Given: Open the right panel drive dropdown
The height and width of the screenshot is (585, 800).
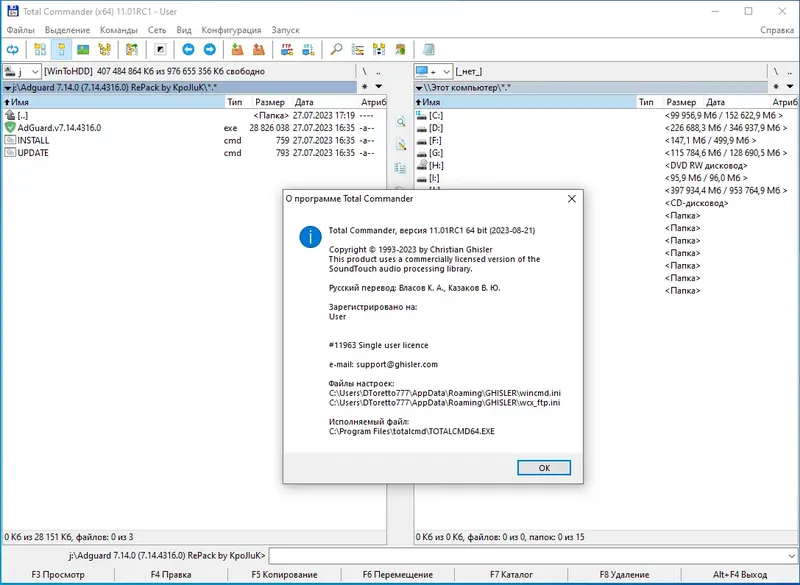Looking at the screenshot, I should click(x=433, y=71).
